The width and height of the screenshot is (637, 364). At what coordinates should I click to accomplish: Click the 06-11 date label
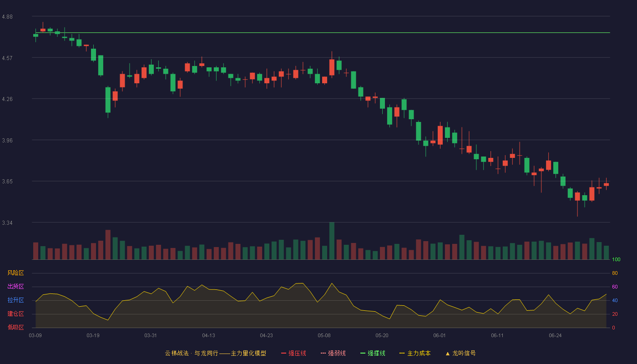tap(497, 335)
